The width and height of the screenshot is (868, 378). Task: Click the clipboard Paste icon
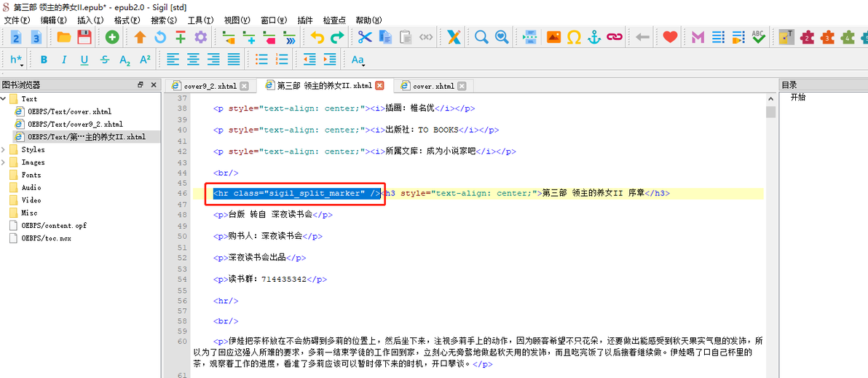pos(405,37)
